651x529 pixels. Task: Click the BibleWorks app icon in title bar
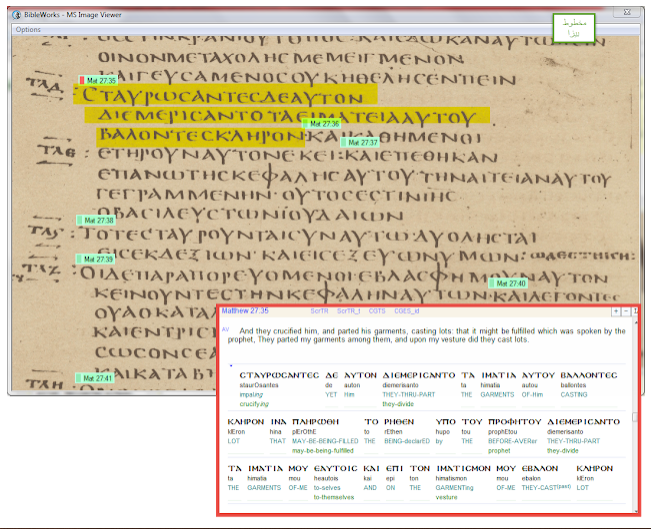tap(17, 15)
